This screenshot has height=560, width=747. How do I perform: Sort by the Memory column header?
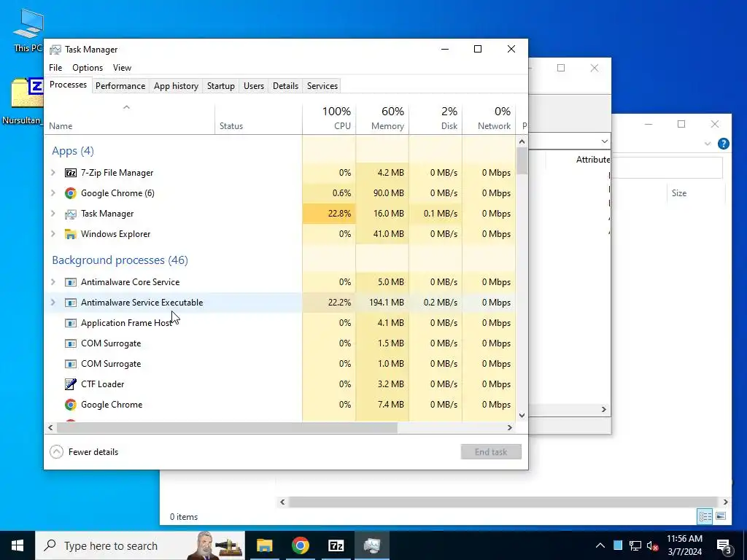(382, 118)
